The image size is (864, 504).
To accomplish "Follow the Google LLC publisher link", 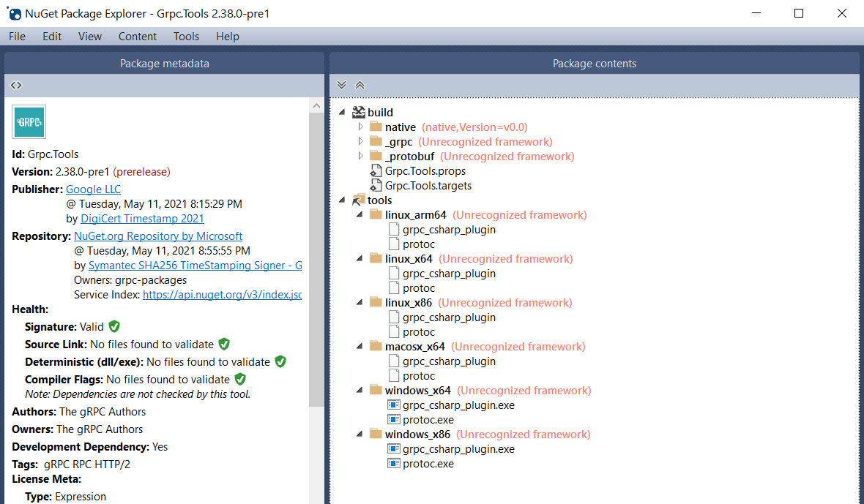I will 93,189.
